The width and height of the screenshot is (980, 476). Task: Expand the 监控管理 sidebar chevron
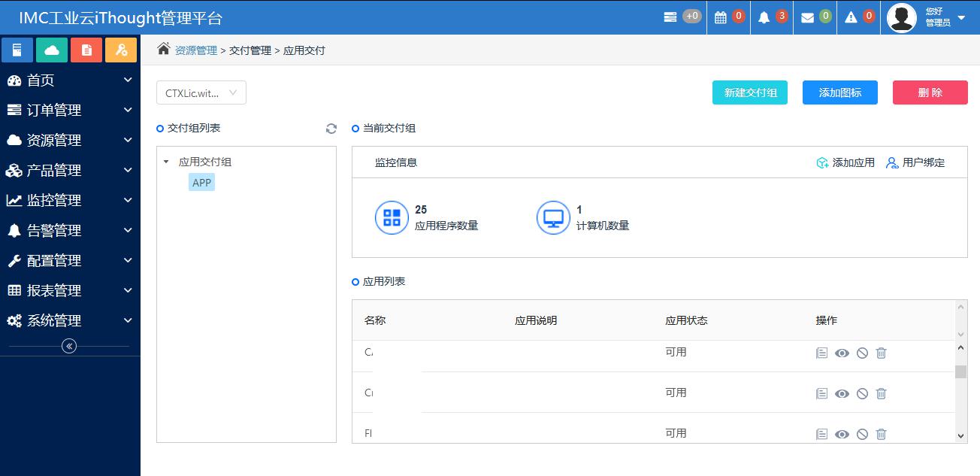(128, 200)
